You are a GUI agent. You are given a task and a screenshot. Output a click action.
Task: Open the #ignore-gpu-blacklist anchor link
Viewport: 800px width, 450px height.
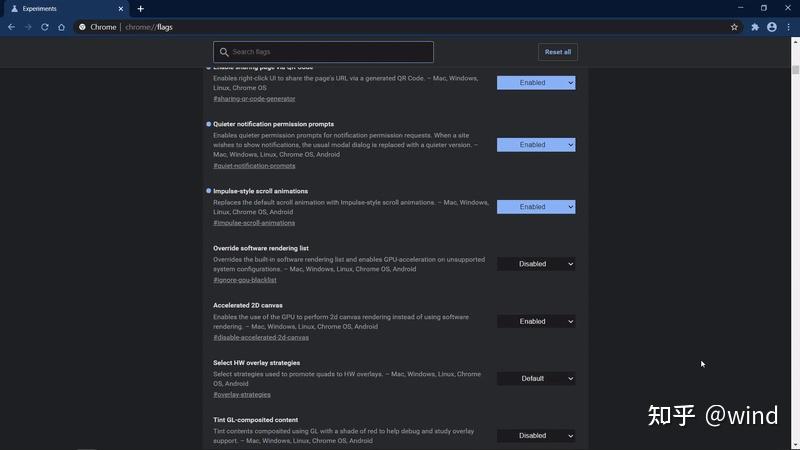pyautogui.click(x=246, y=280)
